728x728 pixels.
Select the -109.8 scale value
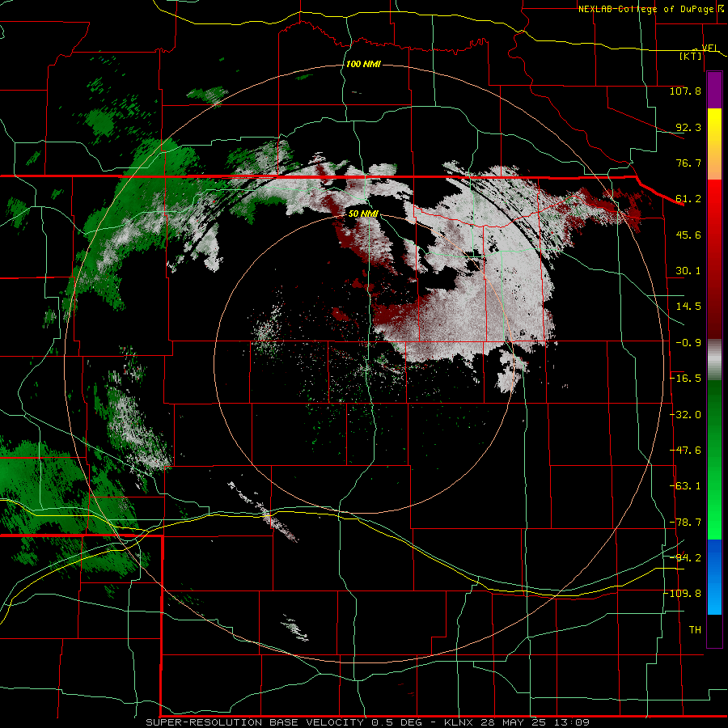tap(683, 594)
